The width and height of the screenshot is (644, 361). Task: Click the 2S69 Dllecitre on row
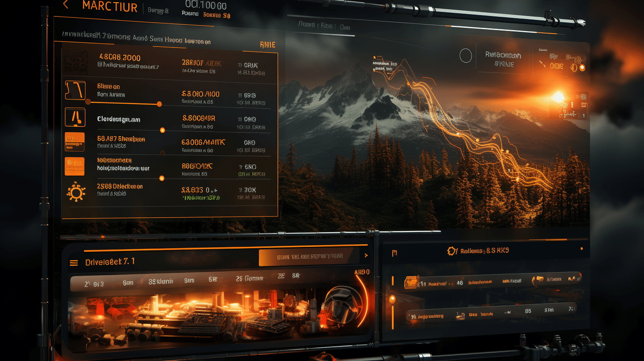coord(120,187)
